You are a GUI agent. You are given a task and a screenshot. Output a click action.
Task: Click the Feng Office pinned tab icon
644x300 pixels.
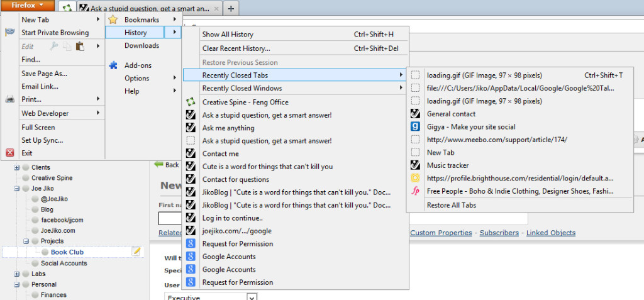tap(68, 8)
